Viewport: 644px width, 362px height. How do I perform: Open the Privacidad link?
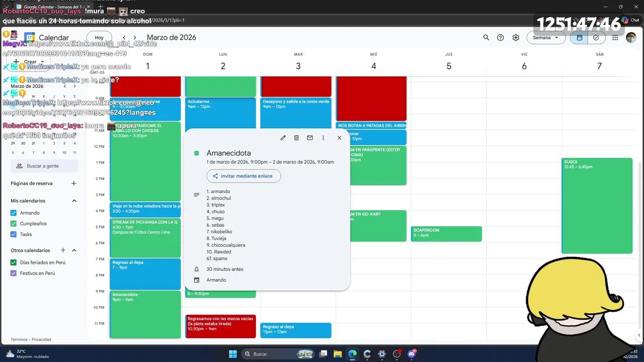(41, 339)
